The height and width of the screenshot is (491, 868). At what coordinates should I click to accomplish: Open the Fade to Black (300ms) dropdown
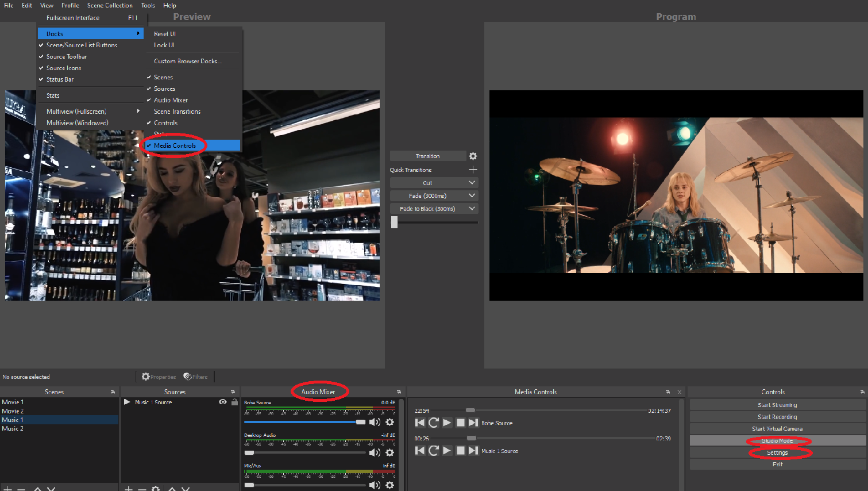click(x=434, y=208)
